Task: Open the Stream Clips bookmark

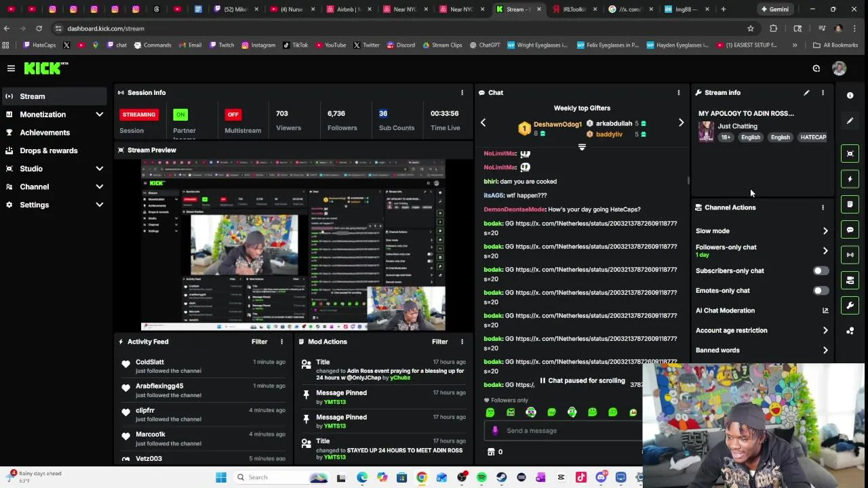Action: (441, 45)
